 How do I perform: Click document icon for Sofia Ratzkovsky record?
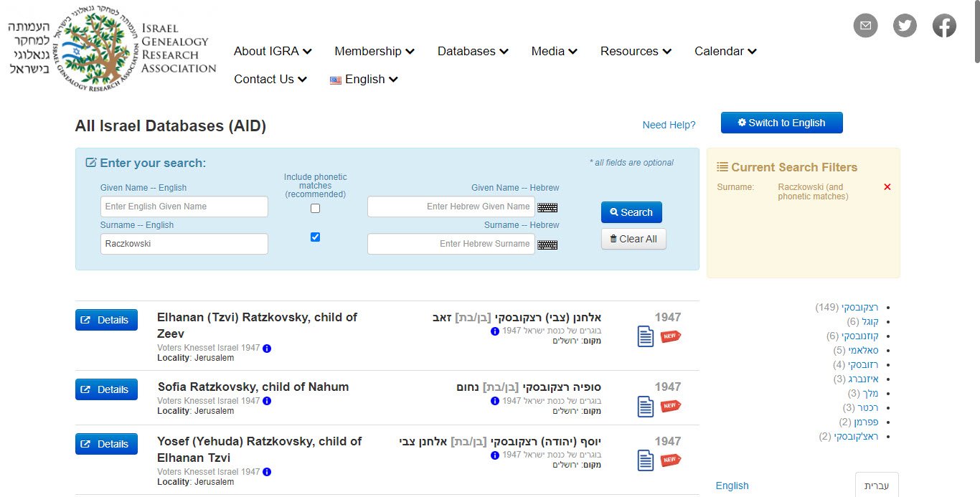[646, 406]
